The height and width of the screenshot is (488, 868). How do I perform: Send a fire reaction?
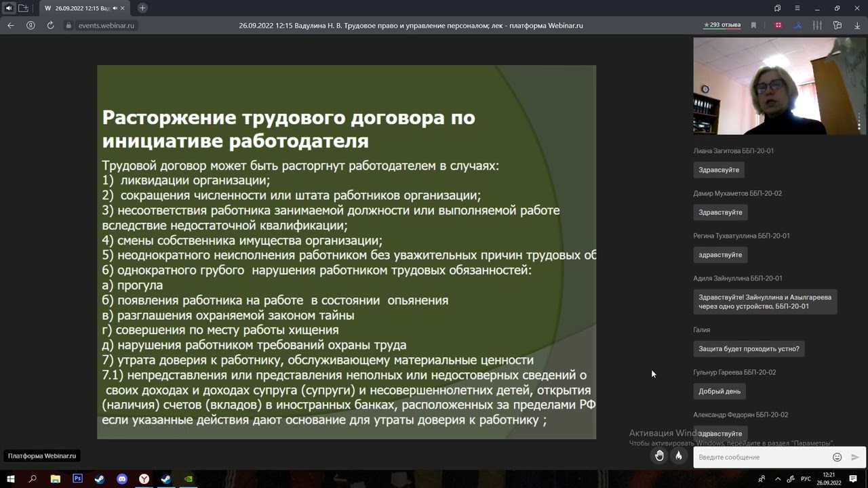[x=679, y=456]
